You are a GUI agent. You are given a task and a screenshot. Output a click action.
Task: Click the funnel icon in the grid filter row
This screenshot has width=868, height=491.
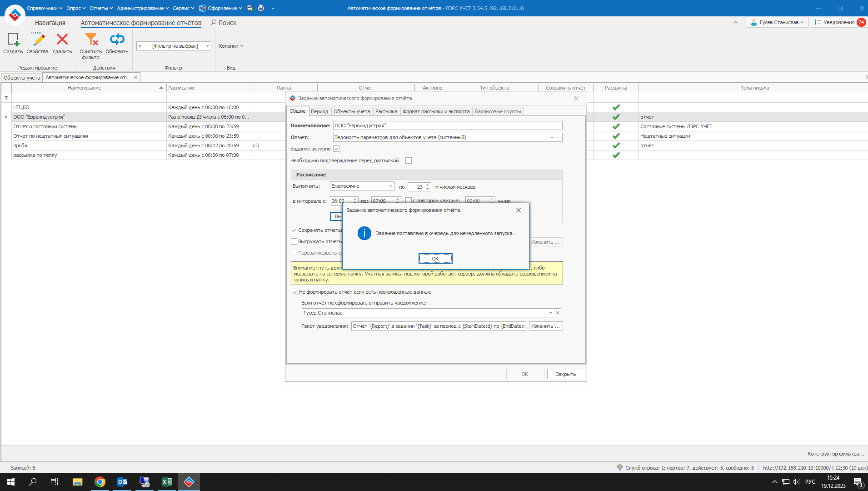click(6, 98)
